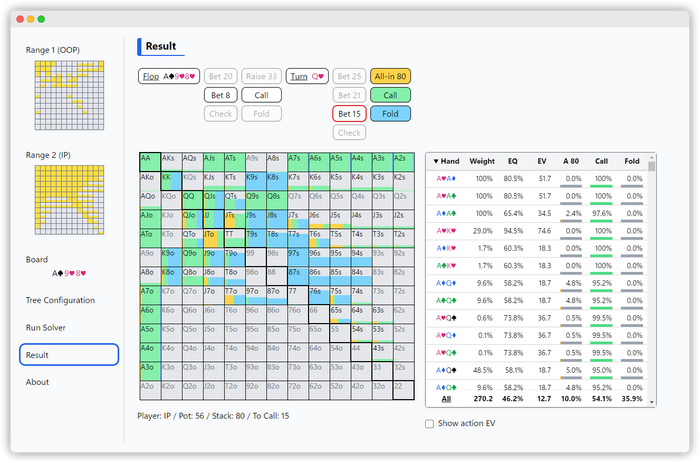The width and height of the screenshot is (700, 463).
Task: Select the A♥K♥ hand row
Action: click(538, 231)
